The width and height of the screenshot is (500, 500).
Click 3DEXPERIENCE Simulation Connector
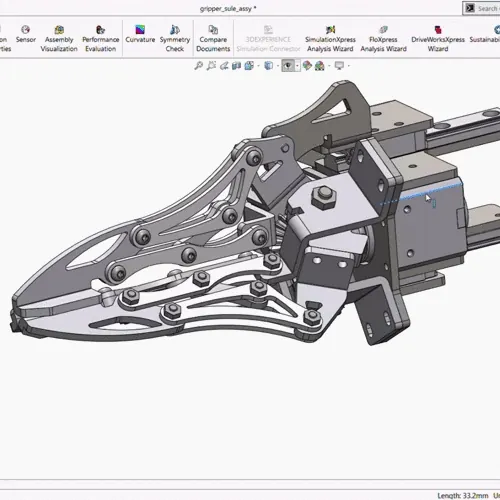click(268, 39)
